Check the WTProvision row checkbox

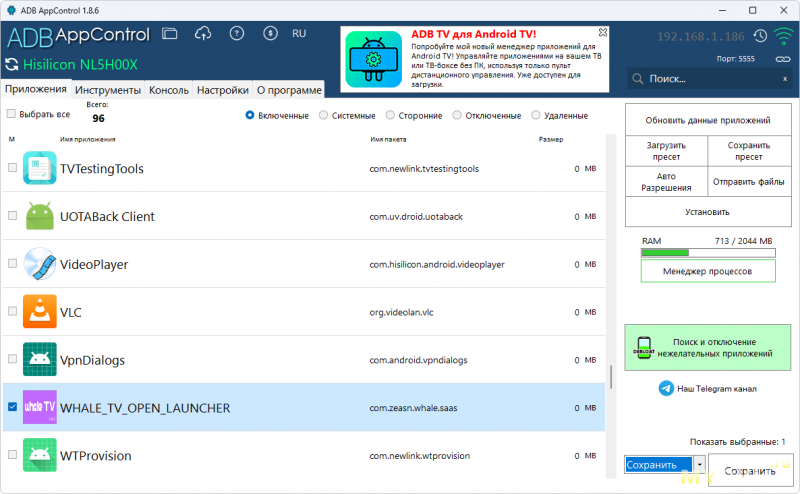(13, 454)
